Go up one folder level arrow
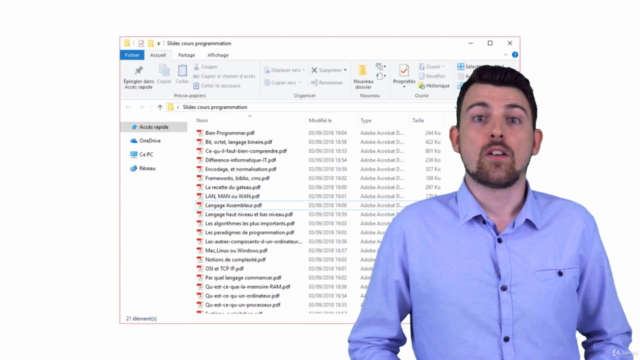The width and height of the screenshot is (640, 360). click(x=160, y=107)
